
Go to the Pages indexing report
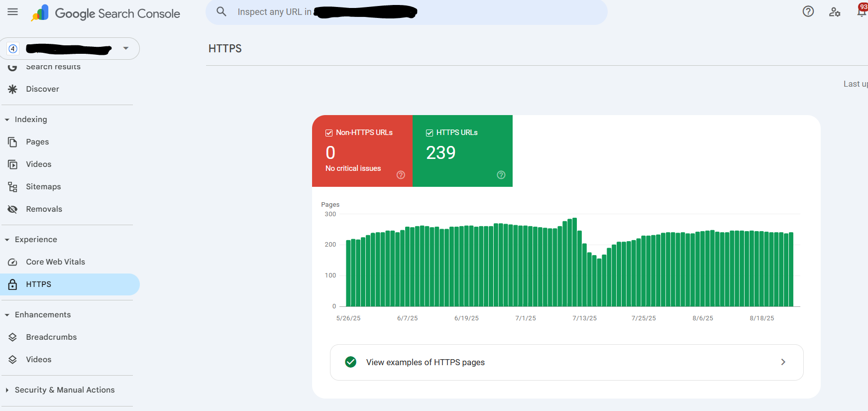coord(37,142)
